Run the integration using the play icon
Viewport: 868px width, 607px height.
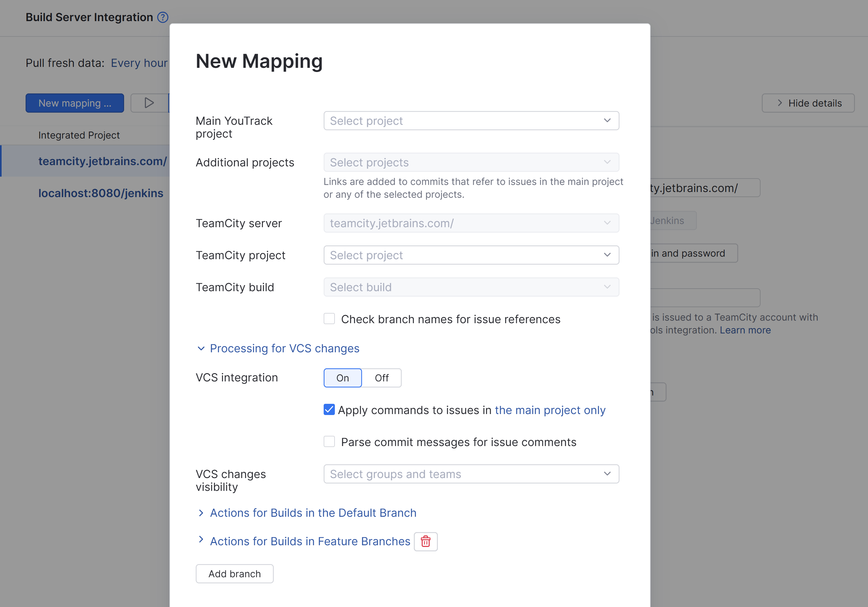pos(149,102)
